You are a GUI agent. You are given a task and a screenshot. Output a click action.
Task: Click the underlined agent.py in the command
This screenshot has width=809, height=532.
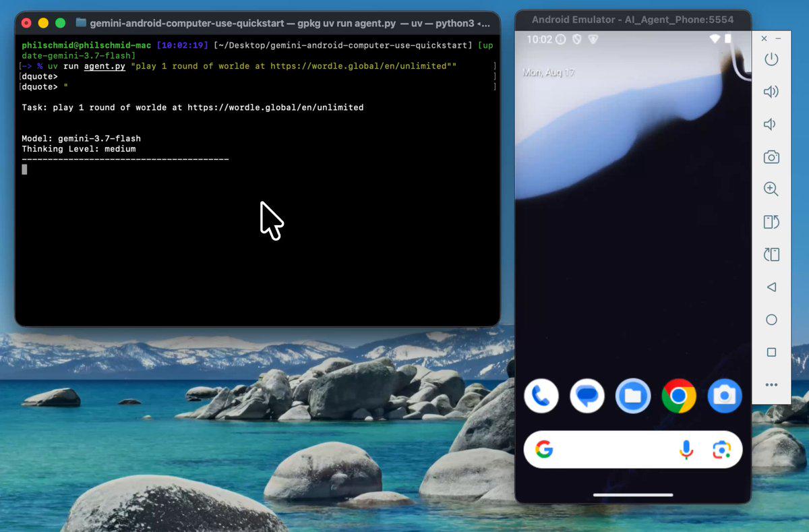click(104, 66)
